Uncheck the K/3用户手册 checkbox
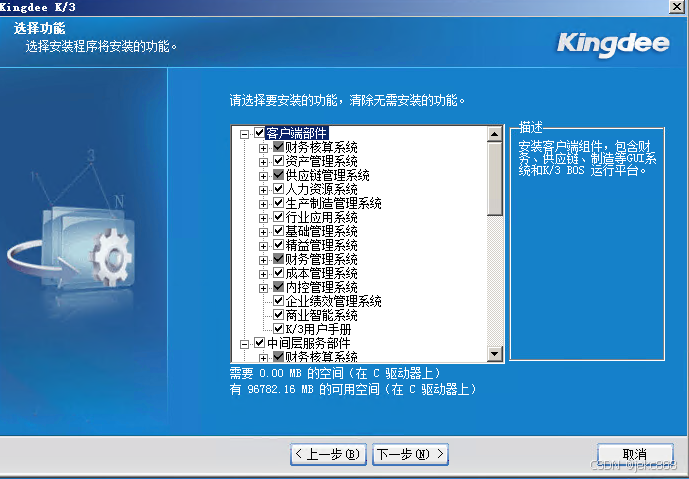 [x=278, y=329]
